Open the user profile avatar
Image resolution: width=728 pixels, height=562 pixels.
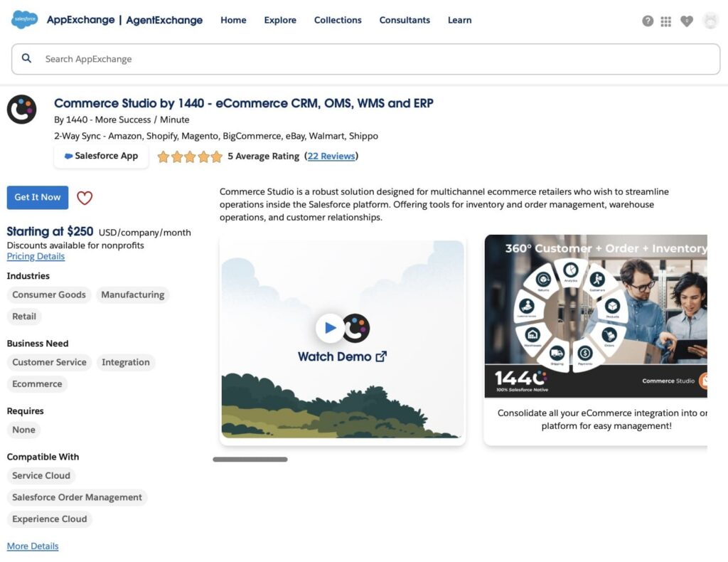710,21
